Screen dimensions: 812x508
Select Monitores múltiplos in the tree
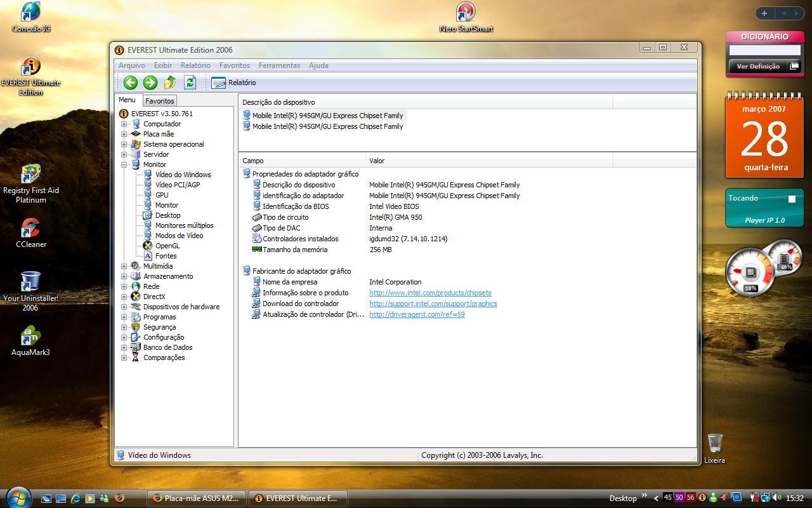click(184, 225)
